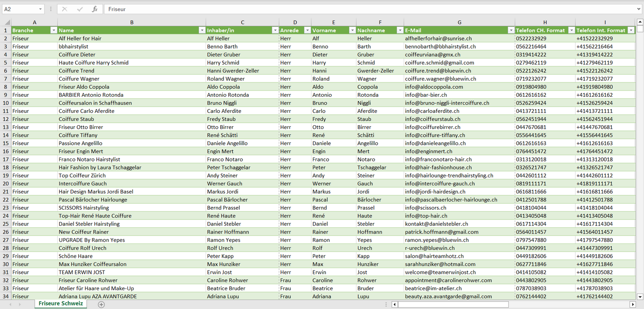
Task: Open the E-Mail column filter dropdown
Action: point(510,30)
